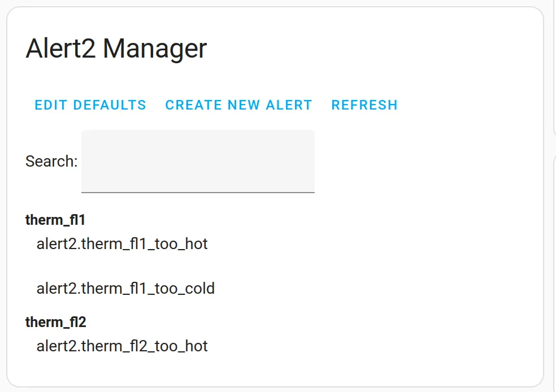Edit the default alert settings
The width and height of the screenshot is (556, 392).
(90, 105)
